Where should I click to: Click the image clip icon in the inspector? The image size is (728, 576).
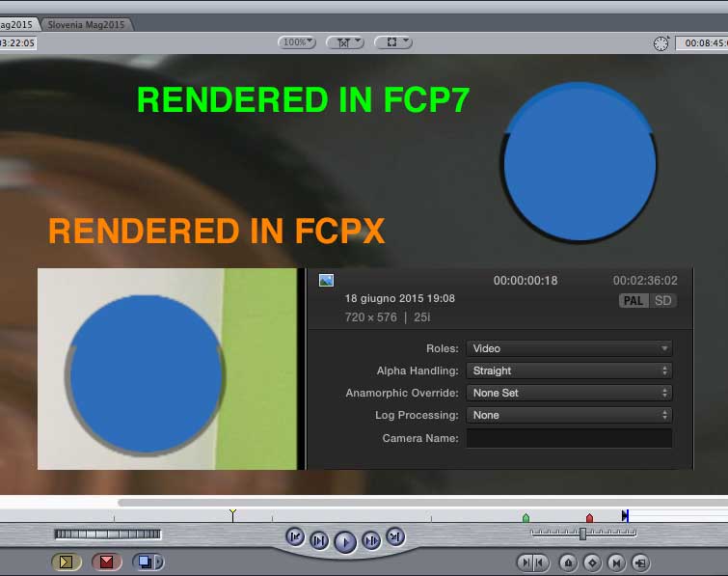point(326,280)
